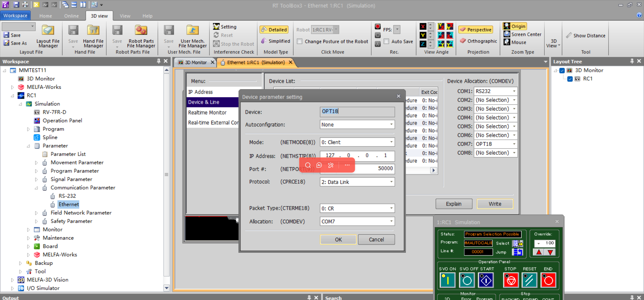Switch to the 3D Monitor document tab
Screen dimensions: 644x300
[x=196, y=62]
